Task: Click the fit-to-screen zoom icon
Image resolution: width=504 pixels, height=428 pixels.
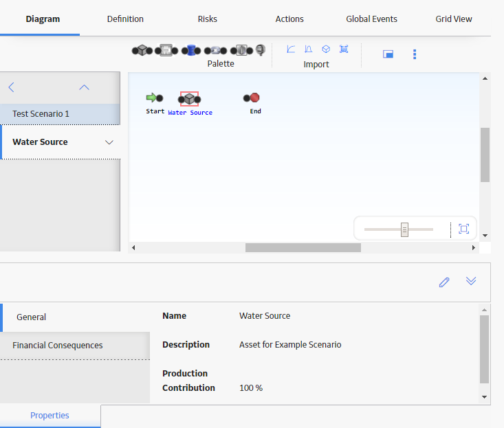Action: (463, 229)
